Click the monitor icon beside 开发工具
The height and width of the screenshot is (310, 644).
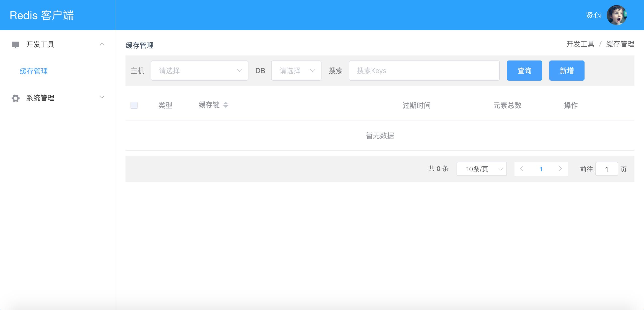[x=15, y=44]
